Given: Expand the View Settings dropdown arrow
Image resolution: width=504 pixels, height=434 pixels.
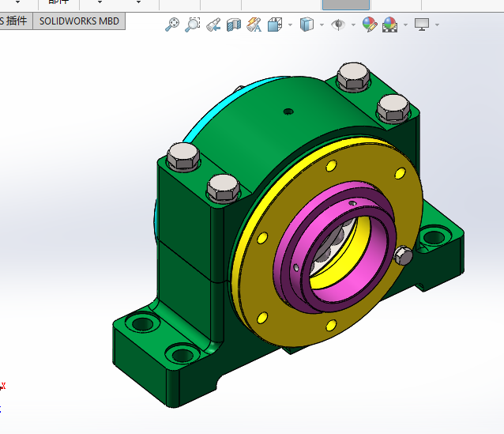Looking at the screenshot, I should [437, 25].
